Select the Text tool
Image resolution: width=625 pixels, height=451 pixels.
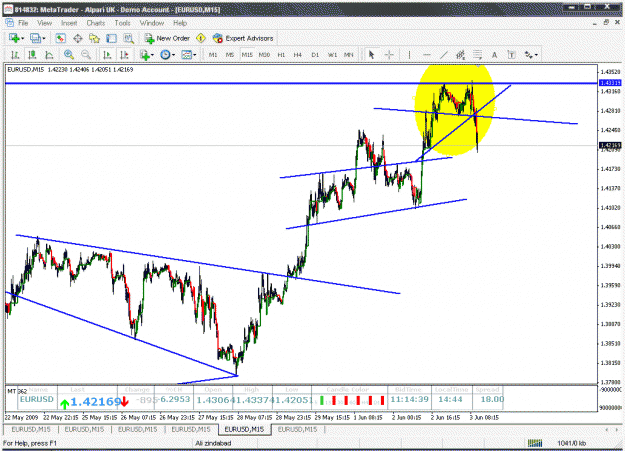494,55
